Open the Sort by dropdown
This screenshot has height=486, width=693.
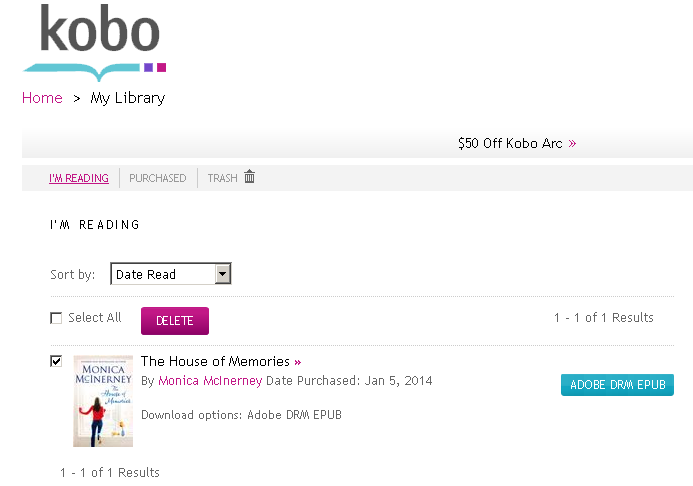click(x=170, y=274)
